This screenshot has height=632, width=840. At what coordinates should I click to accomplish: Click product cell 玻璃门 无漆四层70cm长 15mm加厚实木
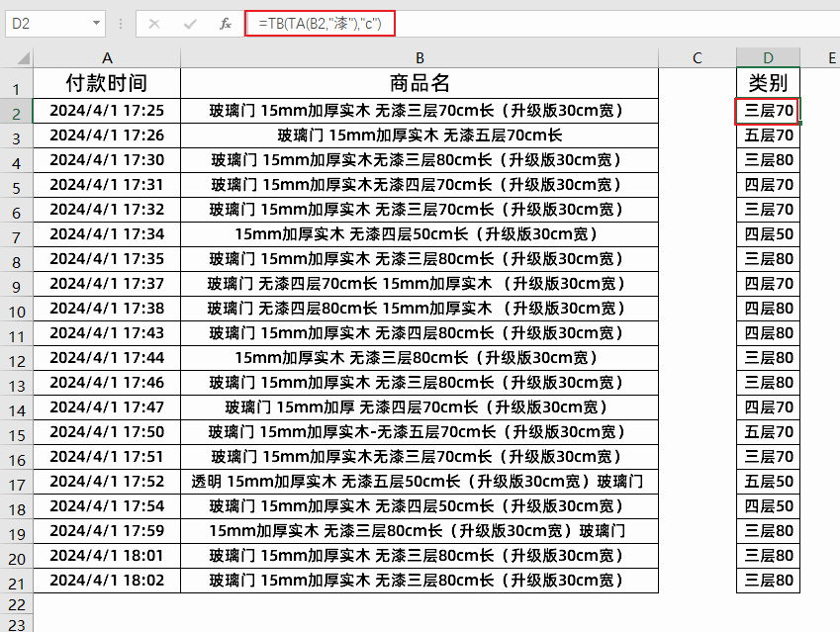click(420, 284)
